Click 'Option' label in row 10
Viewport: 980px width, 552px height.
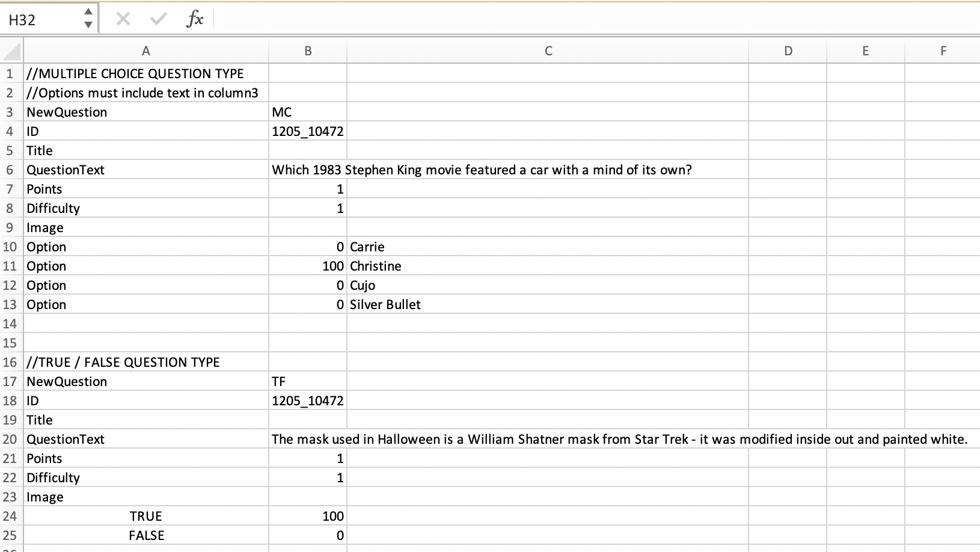pos(146,247)
